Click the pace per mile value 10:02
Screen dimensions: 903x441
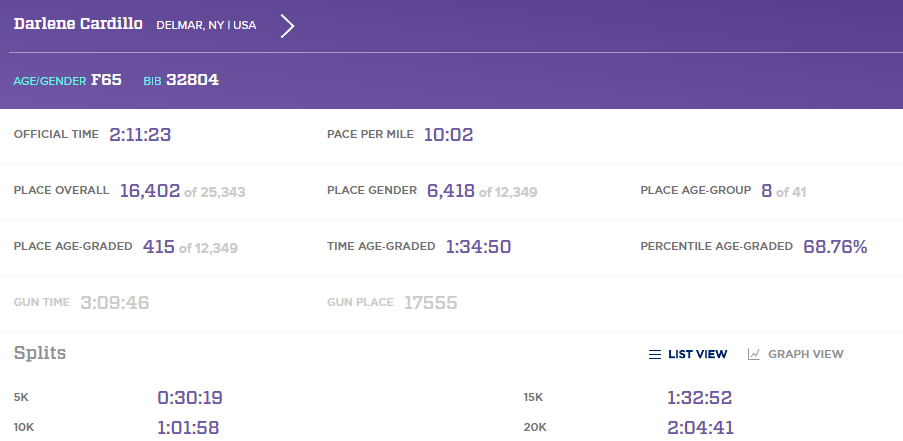pyautogui.click(x=448, y=134)
